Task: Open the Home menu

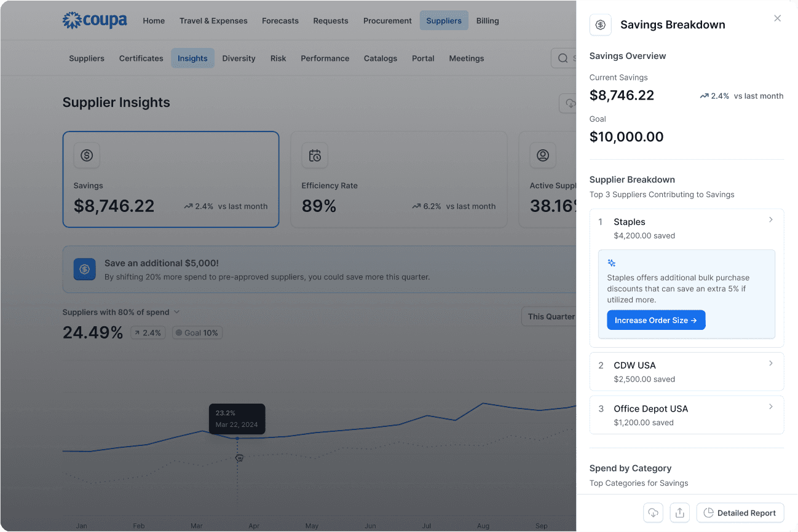Action: pyautogui.click(x=154, y=21)
